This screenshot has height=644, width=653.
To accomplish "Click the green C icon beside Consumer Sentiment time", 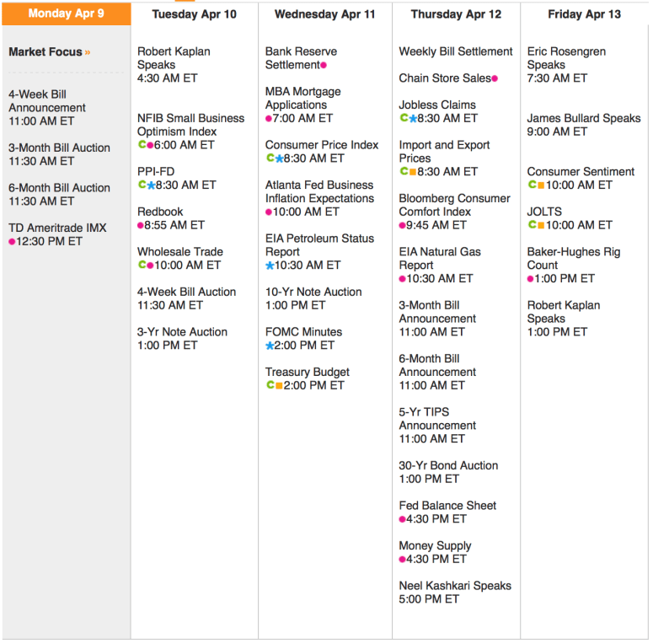I will point(532,185).
